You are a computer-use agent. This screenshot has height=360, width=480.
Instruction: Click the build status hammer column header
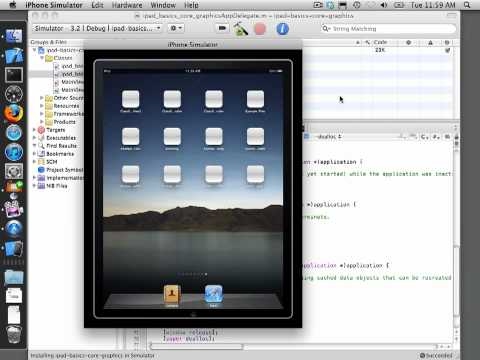pos(367,42)
